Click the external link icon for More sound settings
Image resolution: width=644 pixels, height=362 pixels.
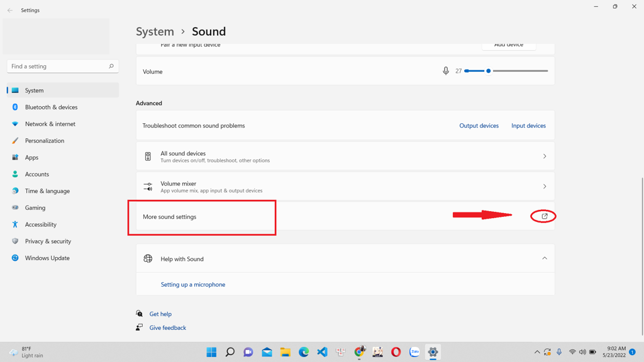click(x=545, y=216)
